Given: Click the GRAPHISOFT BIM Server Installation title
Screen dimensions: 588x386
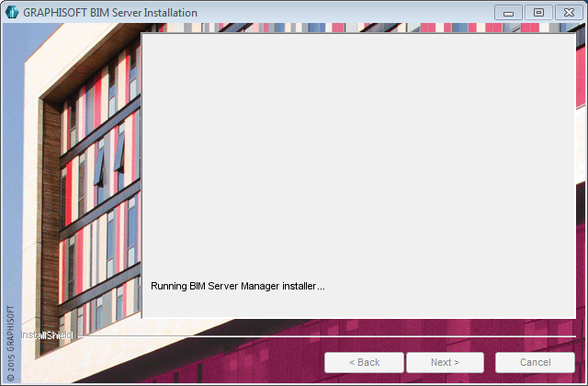Looking at the screenshot, I should tap(110, 13).
